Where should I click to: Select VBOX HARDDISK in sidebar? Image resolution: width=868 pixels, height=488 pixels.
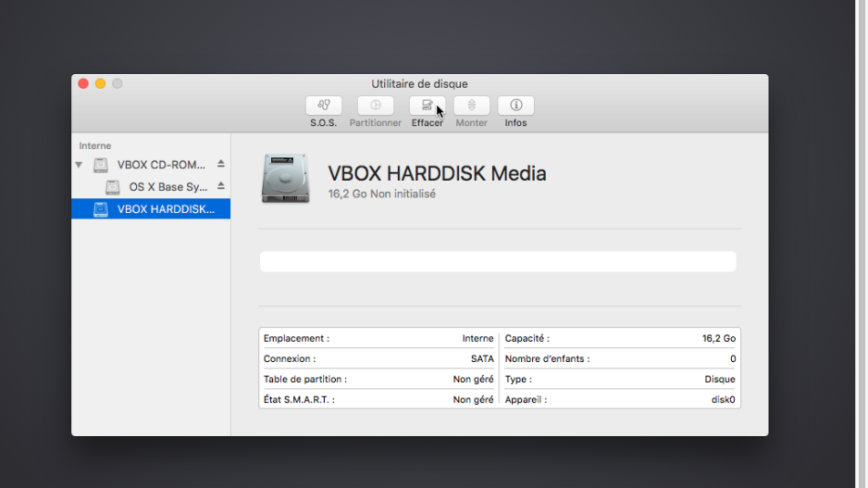151,209
